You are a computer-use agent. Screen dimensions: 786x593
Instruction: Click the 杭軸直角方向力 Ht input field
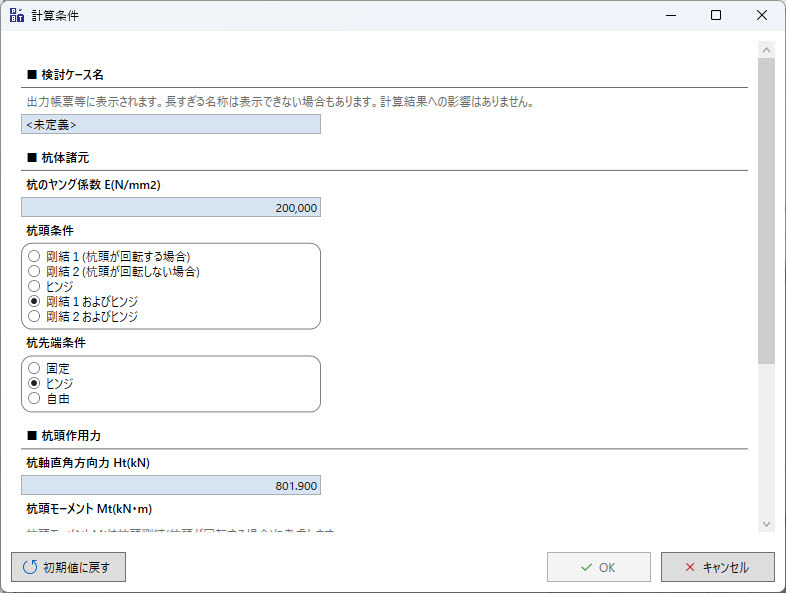click(x=171, y=486)
